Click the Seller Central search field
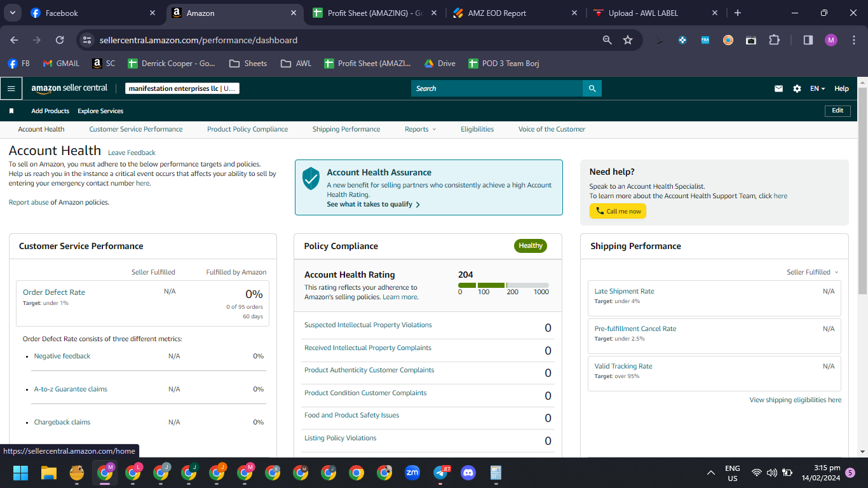868x488 pixels. 497,88
